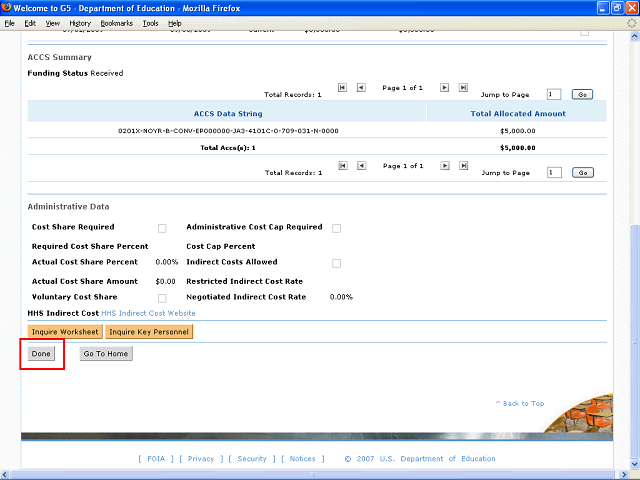Go to previous page in lower pager
The image size is (640, 480).
point(362,165)
